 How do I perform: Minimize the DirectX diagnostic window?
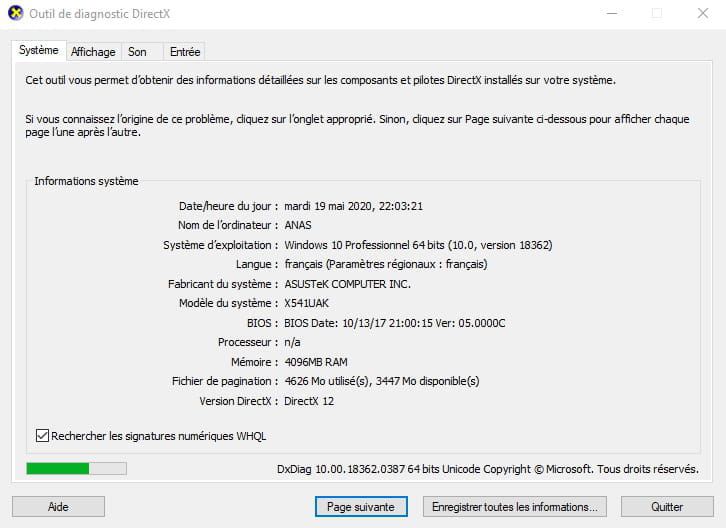(x=612, y=13)
